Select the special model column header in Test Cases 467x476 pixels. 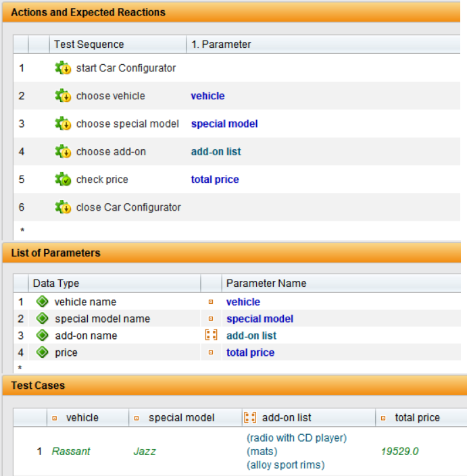click(181, 418)
